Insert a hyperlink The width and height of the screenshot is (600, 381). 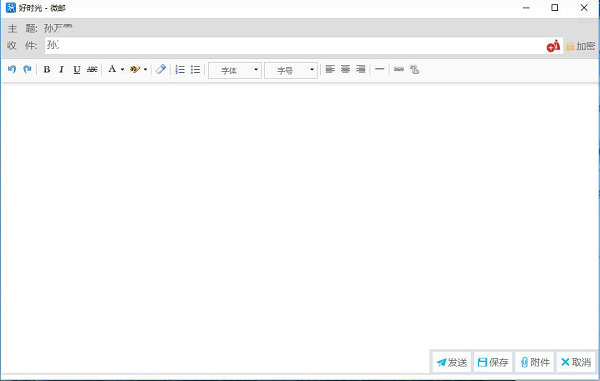pyautogui.click(x=399, y=69)
